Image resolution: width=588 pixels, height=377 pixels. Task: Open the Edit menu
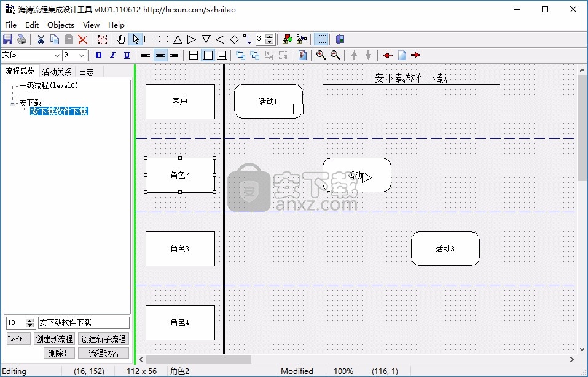(x=32, y=25)
